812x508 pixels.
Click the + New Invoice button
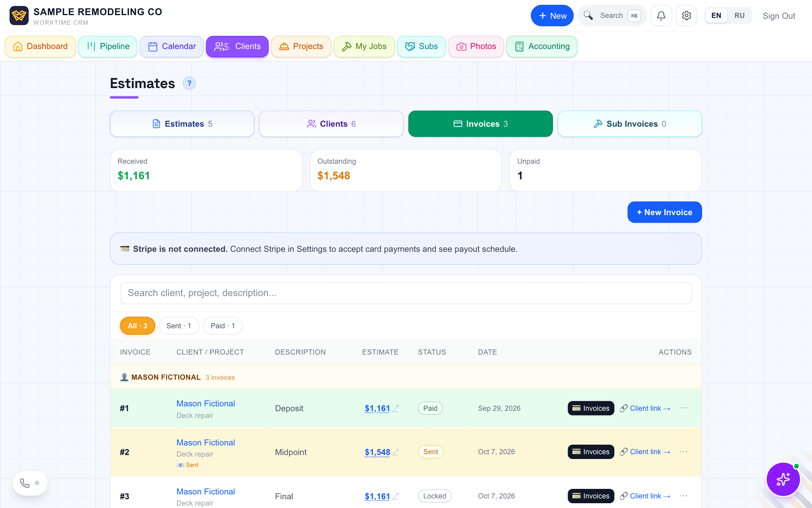click(665, 212)
